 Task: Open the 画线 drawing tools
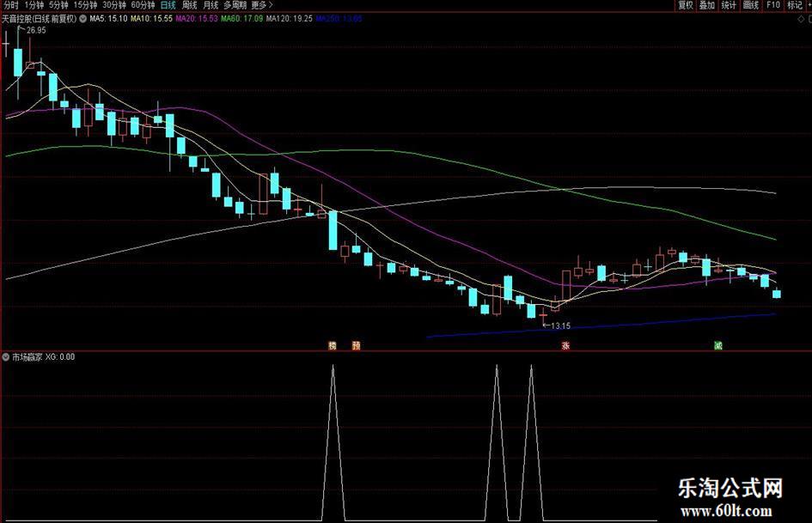point(750,5)
